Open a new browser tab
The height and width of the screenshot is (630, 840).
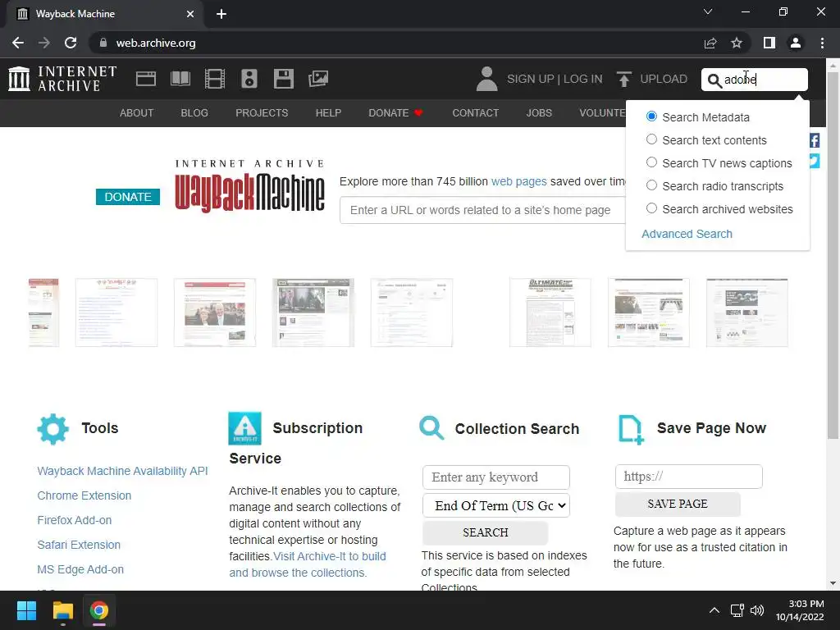221,14
